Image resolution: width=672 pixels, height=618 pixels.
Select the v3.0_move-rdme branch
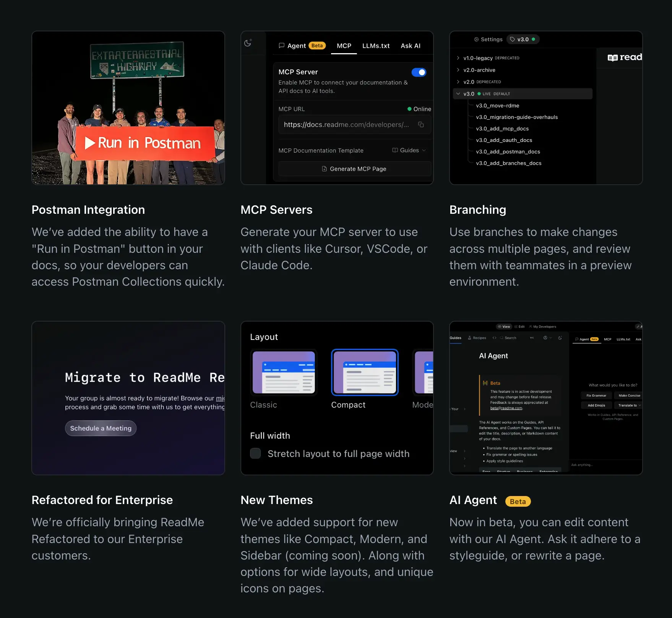point(497,106)
